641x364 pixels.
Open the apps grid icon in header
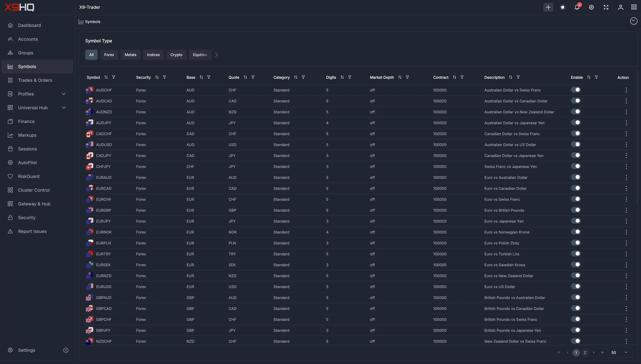pyautogui.click(x=634, y=7)
